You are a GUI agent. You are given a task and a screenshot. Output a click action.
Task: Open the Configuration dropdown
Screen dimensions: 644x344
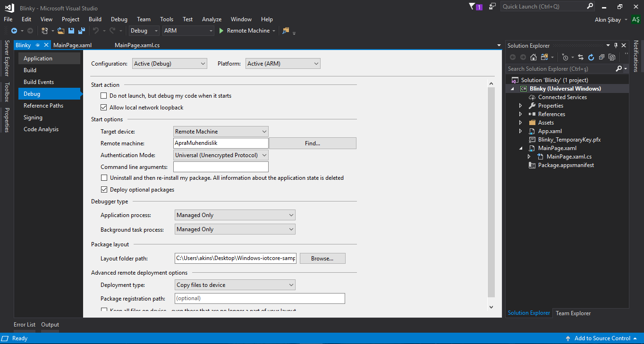point(169,64)
